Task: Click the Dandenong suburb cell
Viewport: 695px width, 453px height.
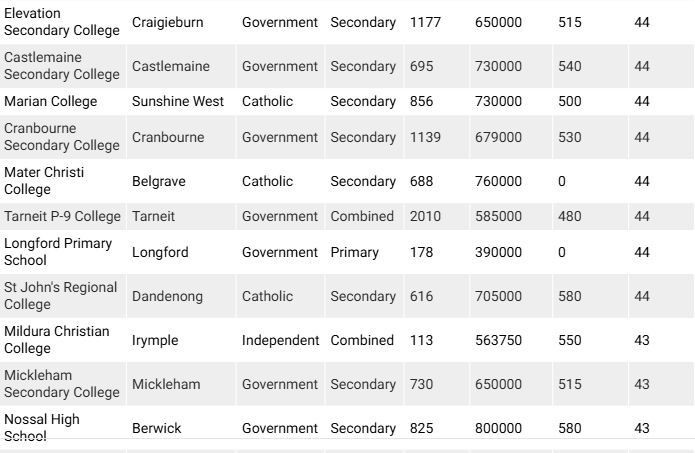Action: click(167, 296)
